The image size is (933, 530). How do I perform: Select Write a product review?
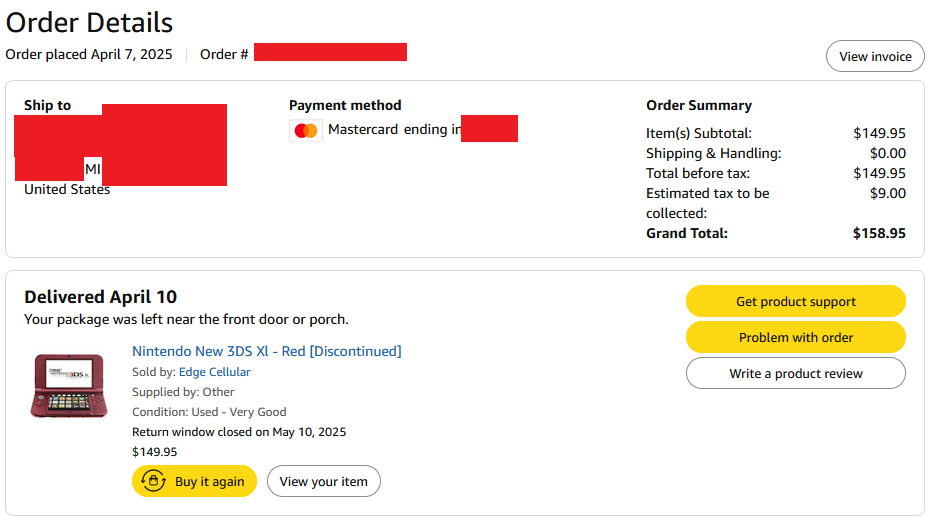796,374
